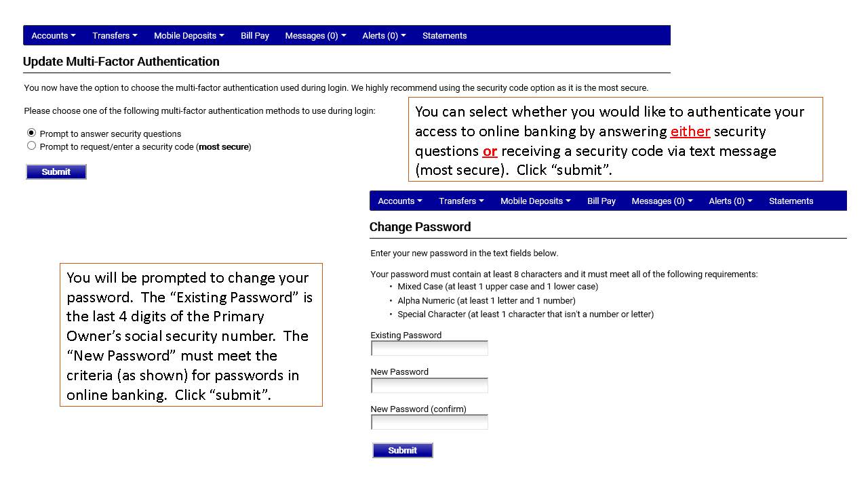Select 'Prompt to answer security questions' option
Image resolution: width=868 pixels, height=488 pixels.
tap(31, 133)
